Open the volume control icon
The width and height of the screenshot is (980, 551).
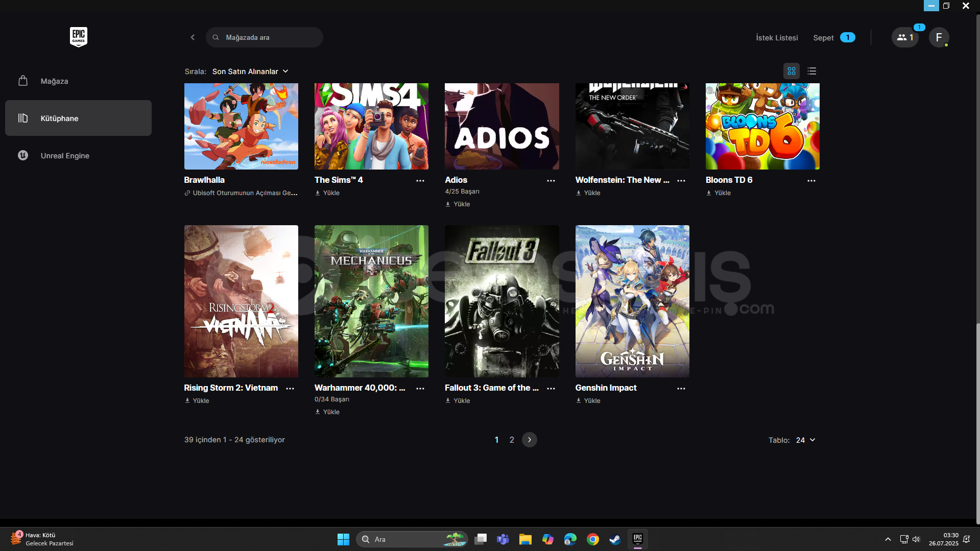click(x=916, y=539)
